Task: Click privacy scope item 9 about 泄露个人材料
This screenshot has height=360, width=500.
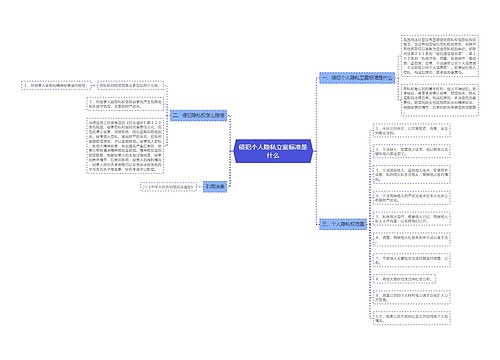Action: (412, 297)
